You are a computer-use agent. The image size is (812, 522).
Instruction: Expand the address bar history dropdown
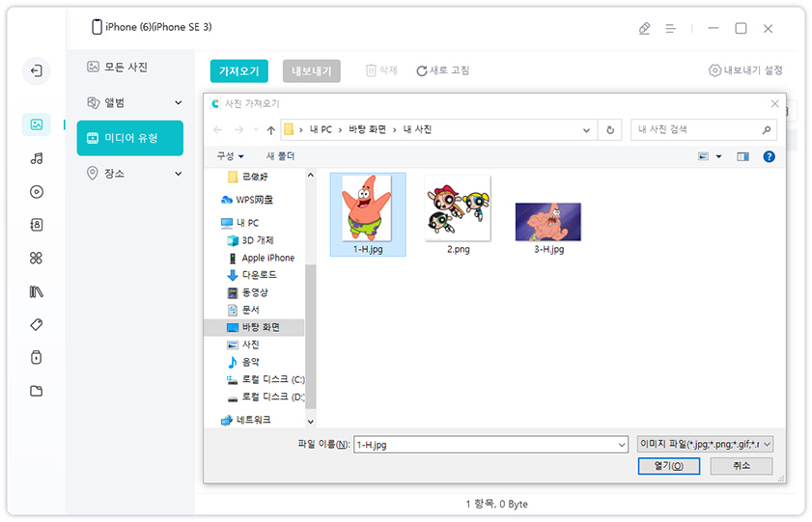click(x=586, y=130)
